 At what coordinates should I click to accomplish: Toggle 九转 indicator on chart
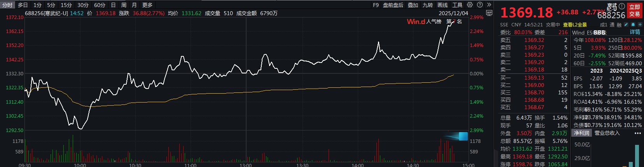click(x=428, y=5)
